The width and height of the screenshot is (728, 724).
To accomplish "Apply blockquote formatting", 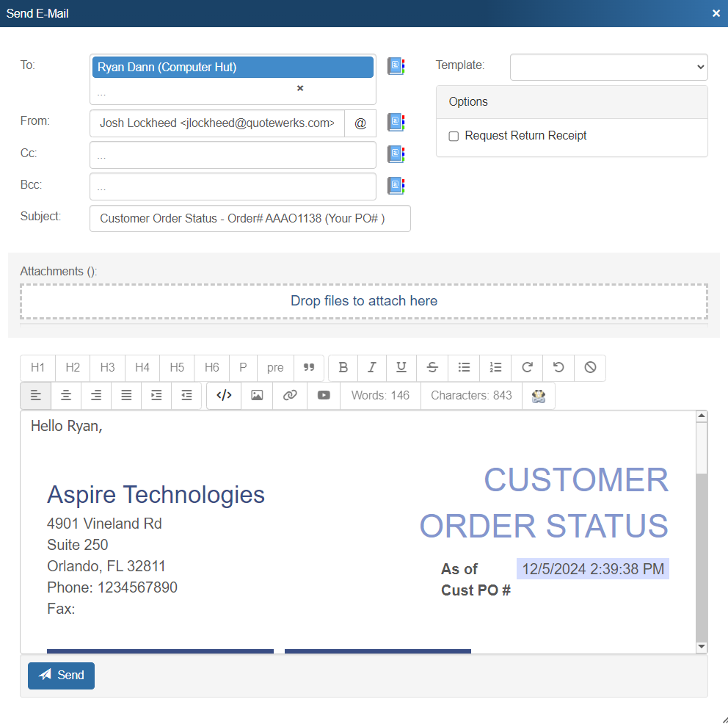I will tap(309, 368).
